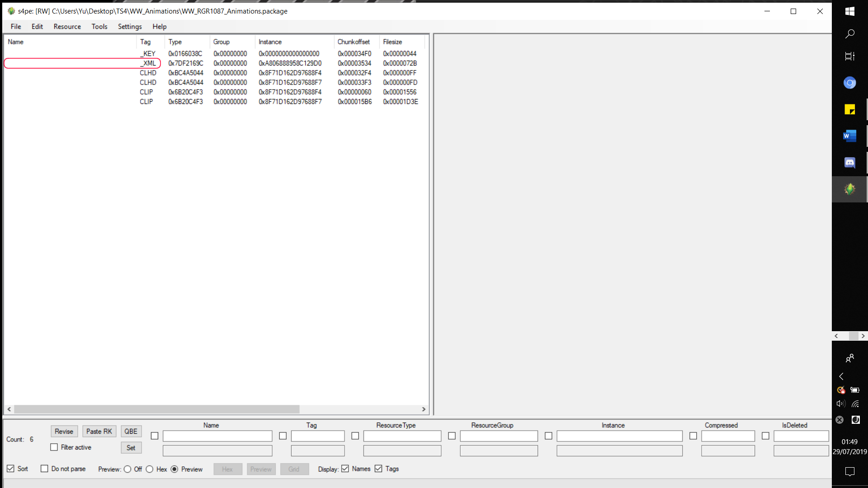Set Preview mode to Hex
This screenshot has width=868, height=488.
pyautogui.click(x=150, y=469)
